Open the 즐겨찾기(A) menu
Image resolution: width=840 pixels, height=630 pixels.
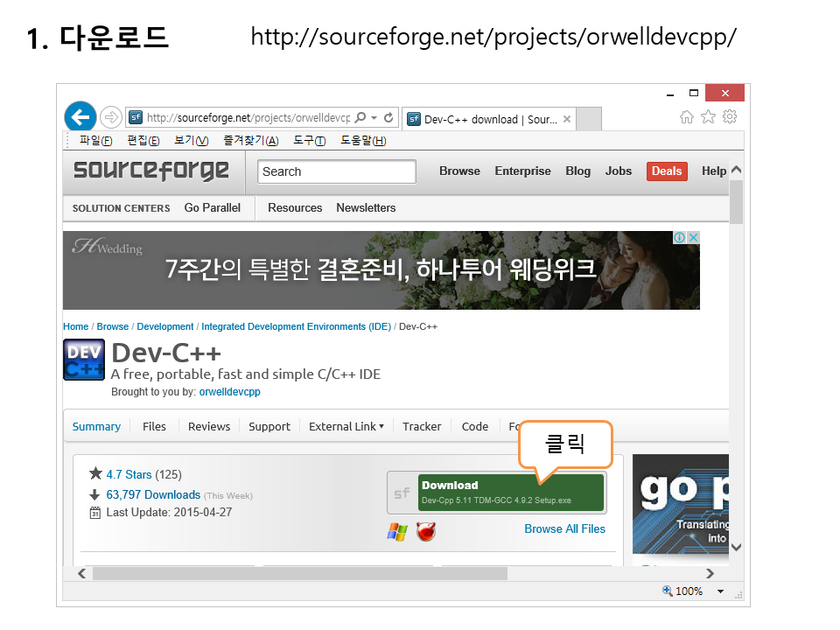[251, 140]
